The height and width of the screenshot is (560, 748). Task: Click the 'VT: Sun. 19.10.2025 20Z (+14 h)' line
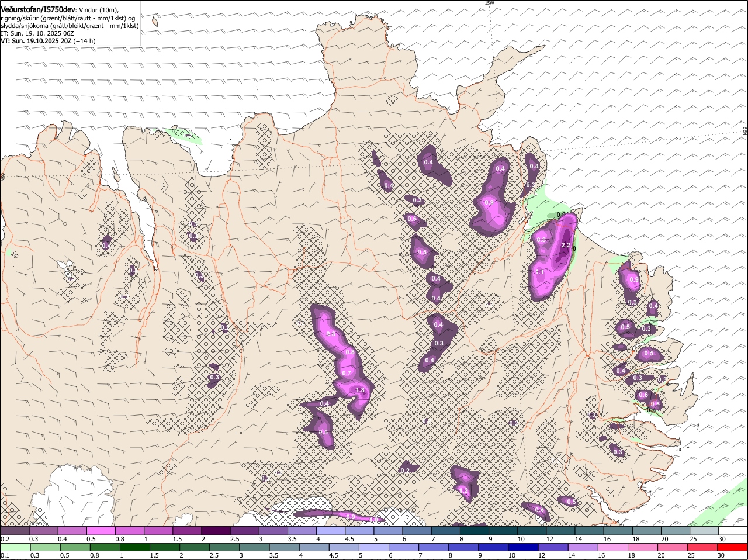[x=48, y=41]
